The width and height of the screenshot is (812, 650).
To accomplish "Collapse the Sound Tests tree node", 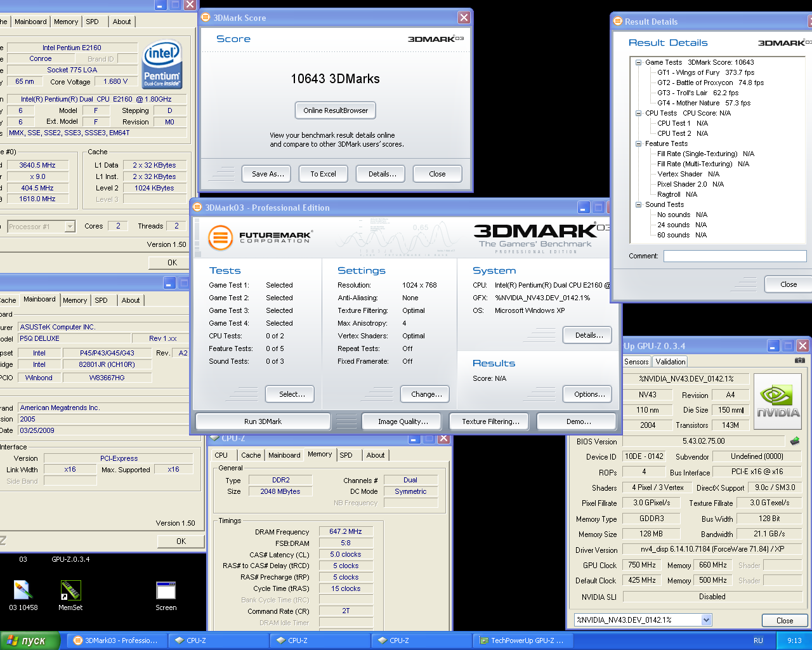I will click(x=638, y=204).
